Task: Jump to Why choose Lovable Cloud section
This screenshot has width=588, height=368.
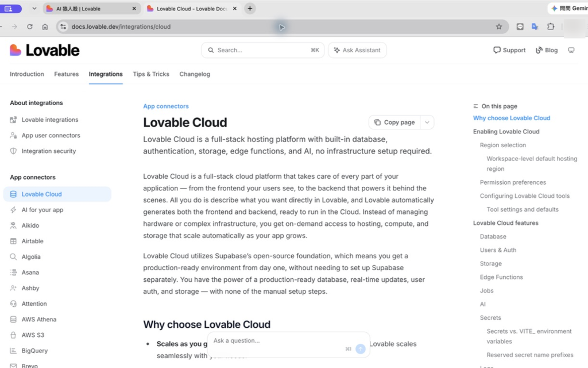Action: click(x=512, y=118)
